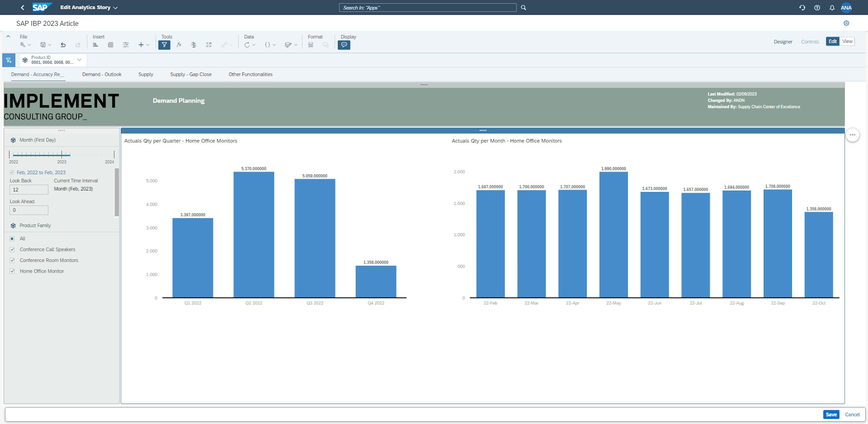
Task: Uncheck Conference Call Speakers checkbox
Action: coord(12,250)
